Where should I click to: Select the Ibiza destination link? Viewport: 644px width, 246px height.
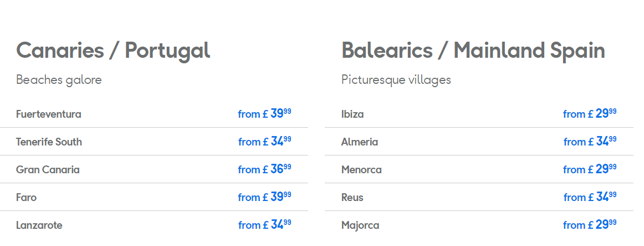(352, 114)
